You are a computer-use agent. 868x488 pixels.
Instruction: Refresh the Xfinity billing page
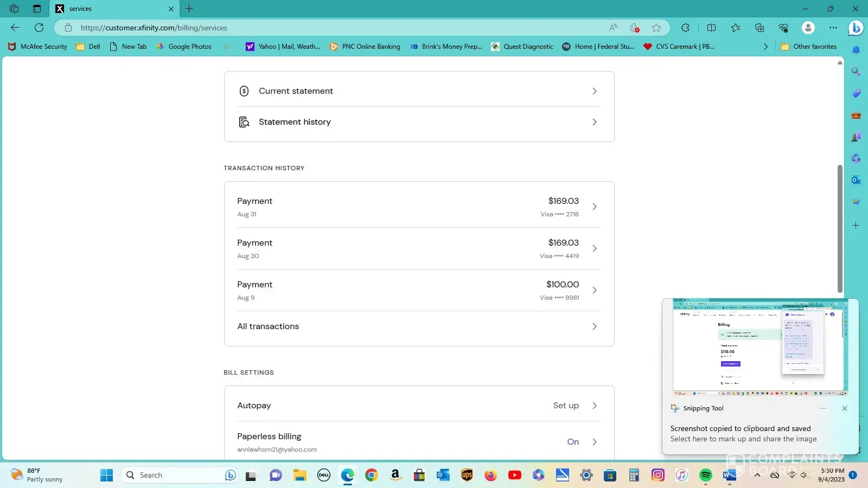tap(39, 28)
